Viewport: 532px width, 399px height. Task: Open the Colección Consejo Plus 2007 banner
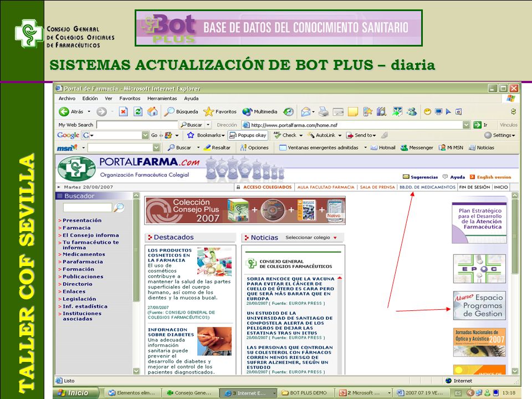pyautogui.click(x=245, y=211)
